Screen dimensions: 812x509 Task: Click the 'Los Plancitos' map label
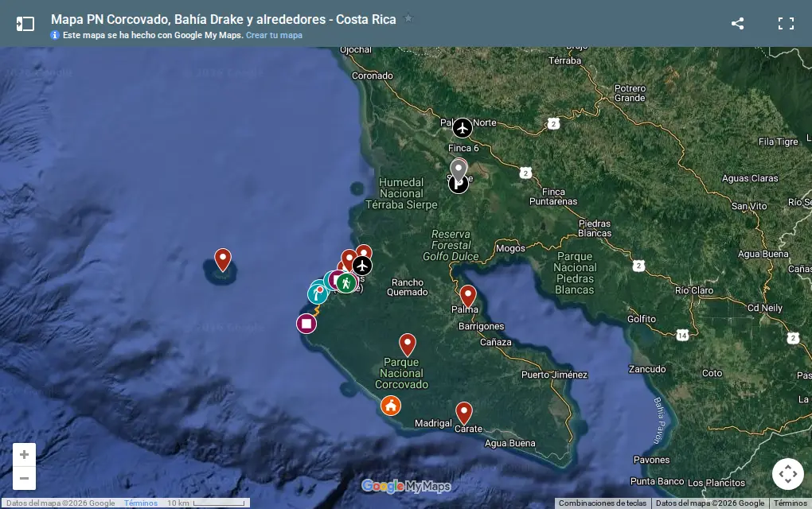[716, 483]
